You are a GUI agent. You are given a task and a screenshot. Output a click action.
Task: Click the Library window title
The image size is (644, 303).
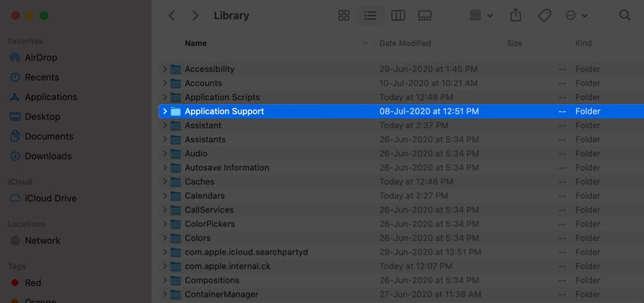pos(231,16)
